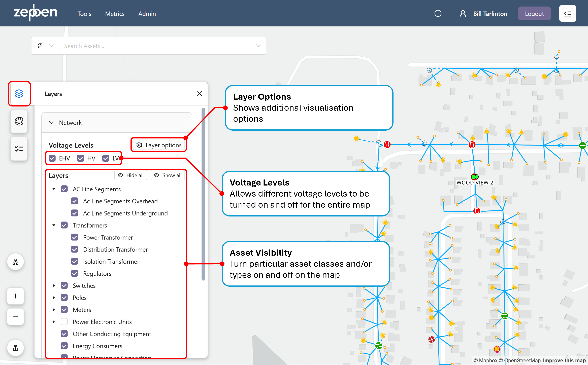
Task: Uncheck Ac Line Segments Underground
Action: click(75, 213)
